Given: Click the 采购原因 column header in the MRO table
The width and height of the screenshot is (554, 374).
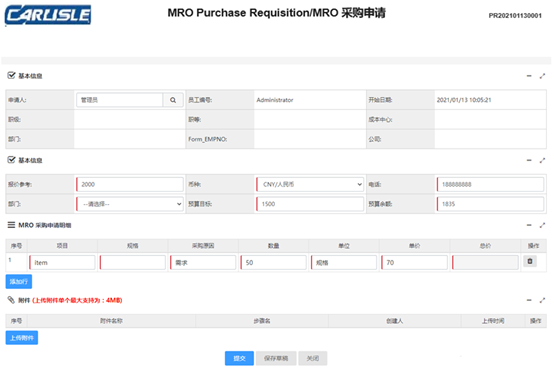Looking at the screenshot, I should pos(203,246).
